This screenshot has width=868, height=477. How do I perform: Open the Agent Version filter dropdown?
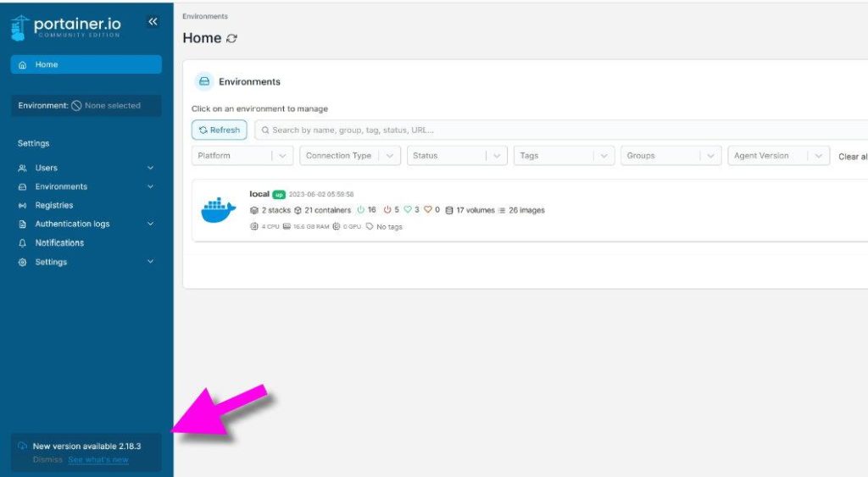778,156
